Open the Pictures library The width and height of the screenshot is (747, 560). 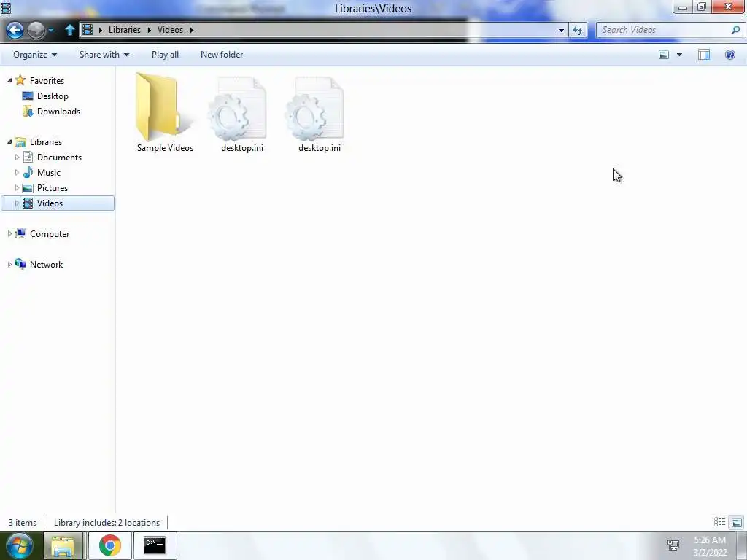53,187
